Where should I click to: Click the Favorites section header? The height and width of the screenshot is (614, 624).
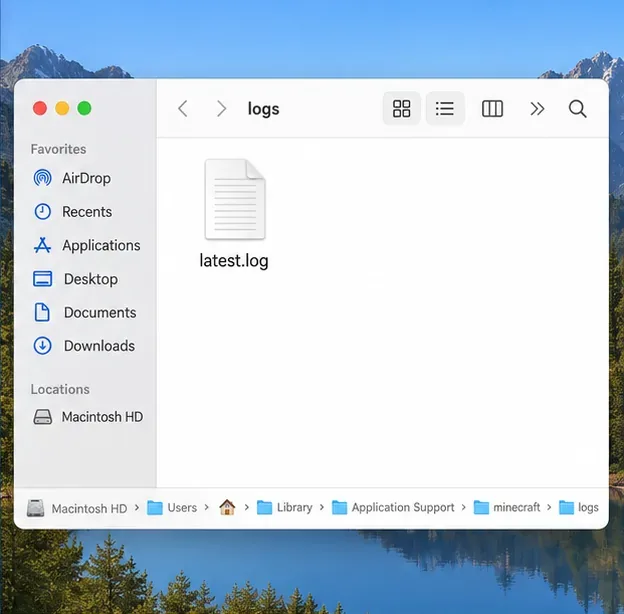pyautogui.click(x=58, y=149)
